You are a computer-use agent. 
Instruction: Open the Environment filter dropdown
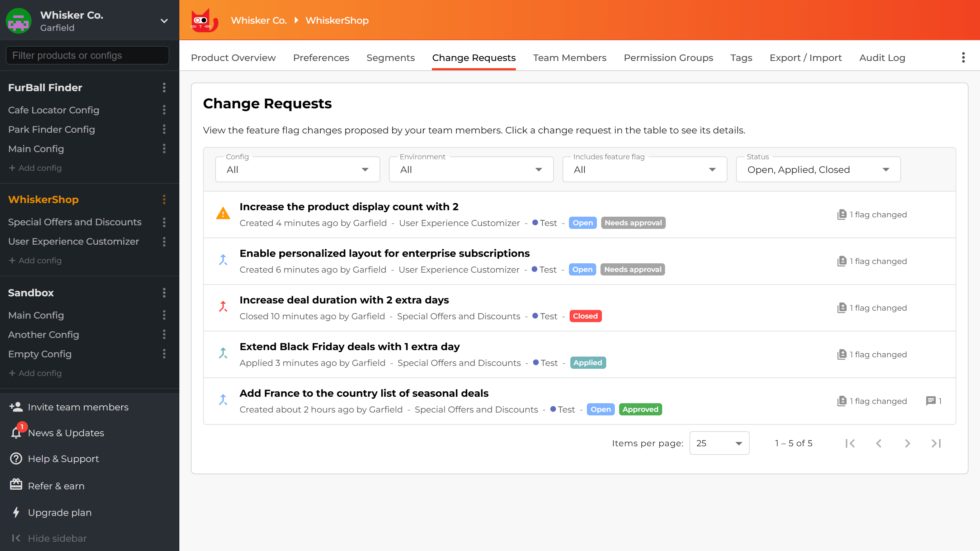pyautogui.click(x=471, y=169)
